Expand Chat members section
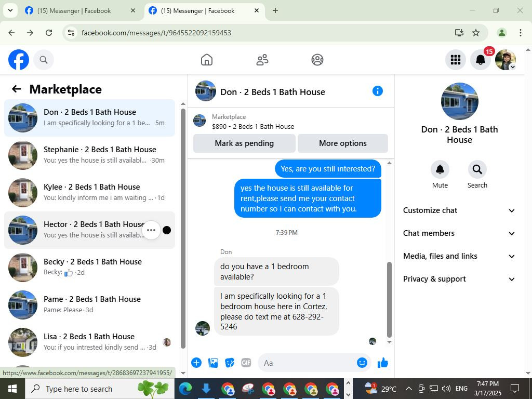532x399 pixels. pos(459,233)
